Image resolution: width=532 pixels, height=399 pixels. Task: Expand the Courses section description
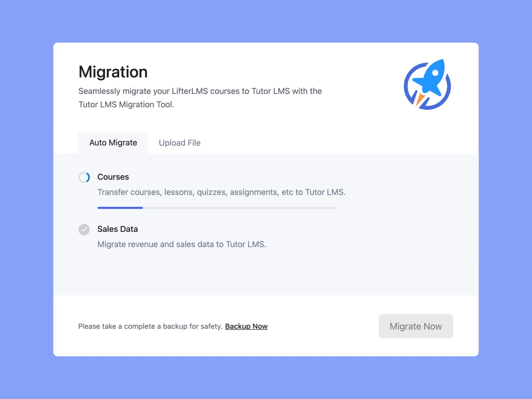222,192
